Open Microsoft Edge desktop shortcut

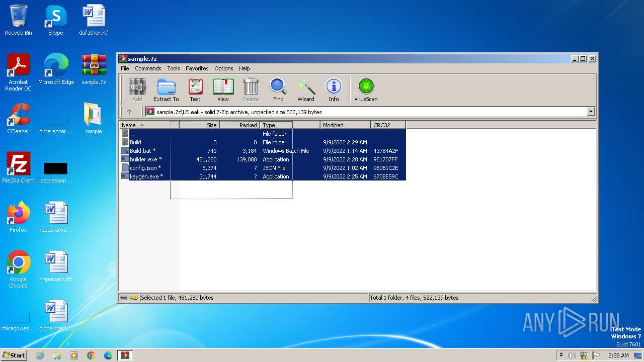(x=56, y=69)
